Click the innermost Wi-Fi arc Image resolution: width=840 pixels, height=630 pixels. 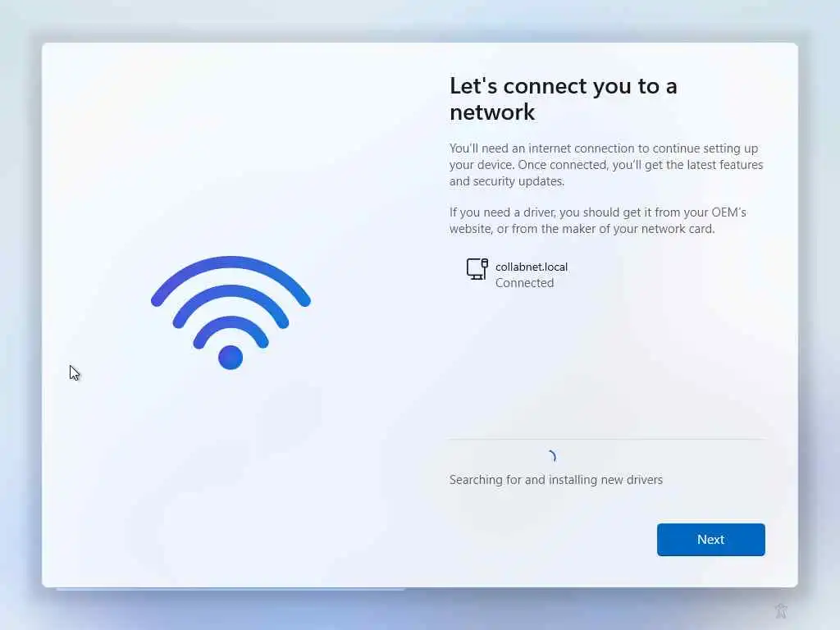pos(231,331)
